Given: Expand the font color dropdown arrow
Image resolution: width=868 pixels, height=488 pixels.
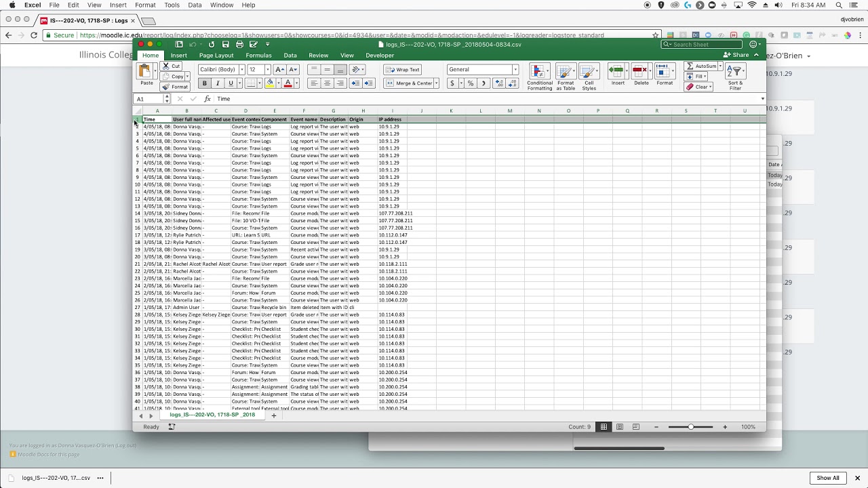Looking at the screenshot, I should (296, 83).
